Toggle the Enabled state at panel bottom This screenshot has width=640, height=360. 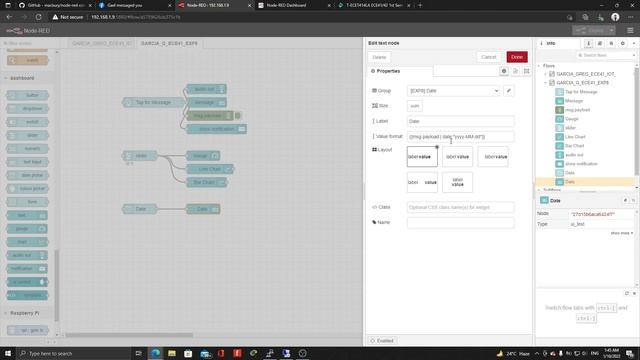pyautogui.click(x=382, y=340)
